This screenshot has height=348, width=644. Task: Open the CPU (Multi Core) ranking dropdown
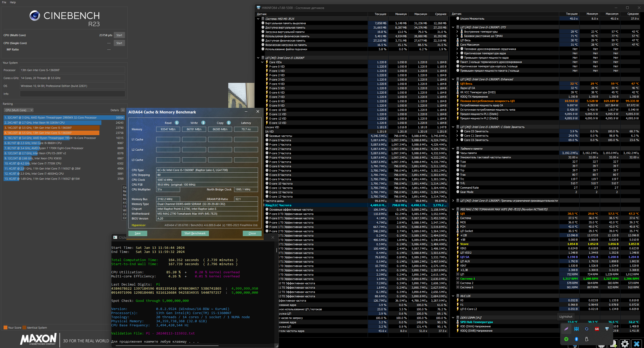pos(19,110)
